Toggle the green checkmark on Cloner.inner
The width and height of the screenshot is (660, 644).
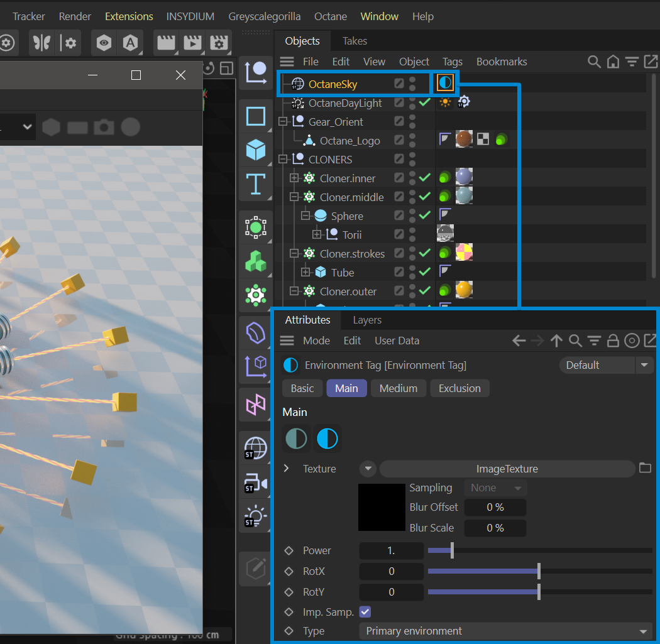[x=425, y=178]
